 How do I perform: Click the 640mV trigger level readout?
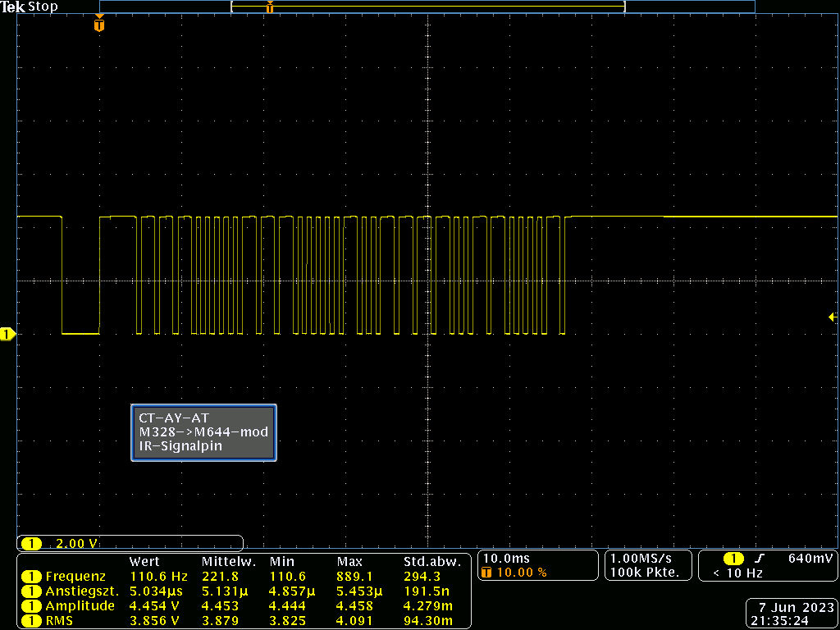(x=811, y=558)
